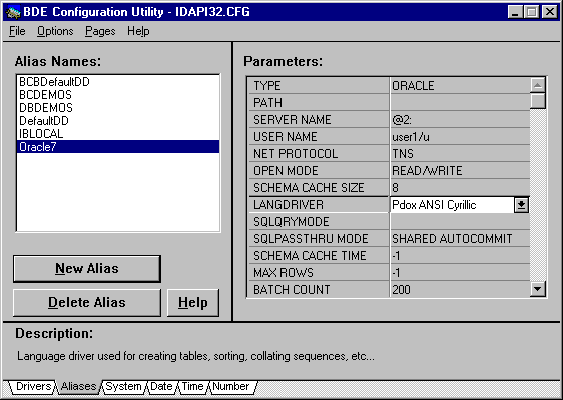Open the File menu

tap(17, 31)
